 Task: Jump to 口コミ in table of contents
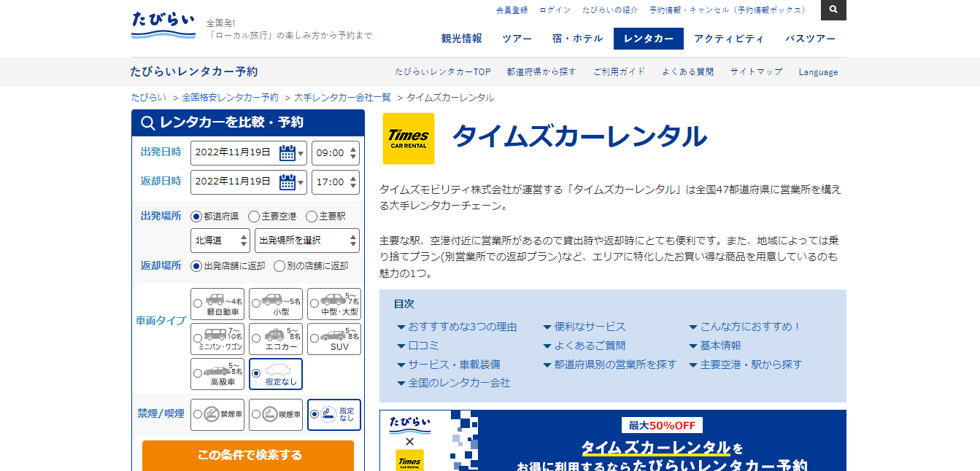point(423,346)
